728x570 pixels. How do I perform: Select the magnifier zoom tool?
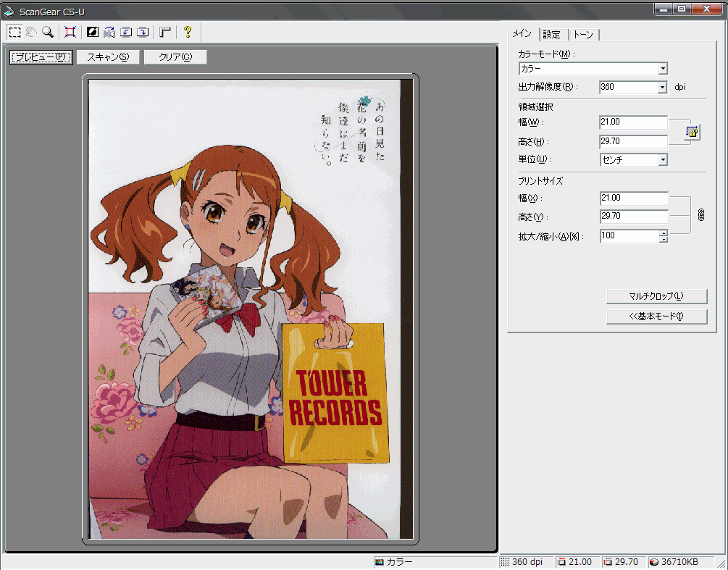tap(48, 32)
